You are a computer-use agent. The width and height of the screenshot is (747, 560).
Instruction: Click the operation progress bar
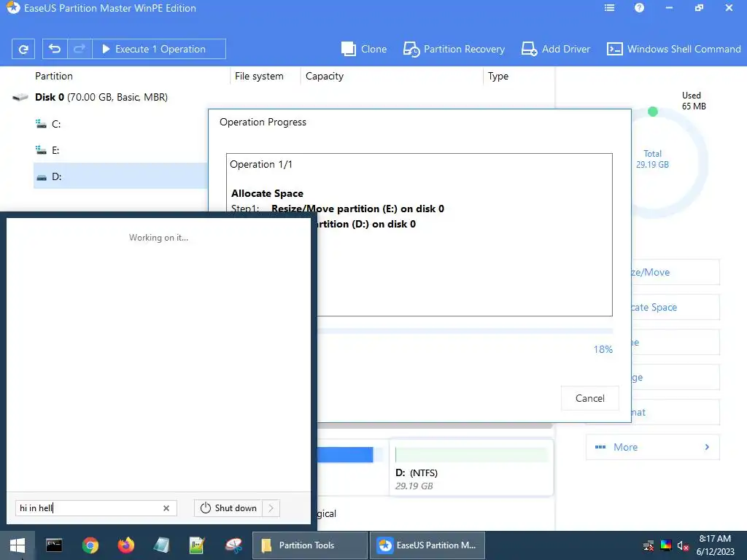click(x=465, y=331)
